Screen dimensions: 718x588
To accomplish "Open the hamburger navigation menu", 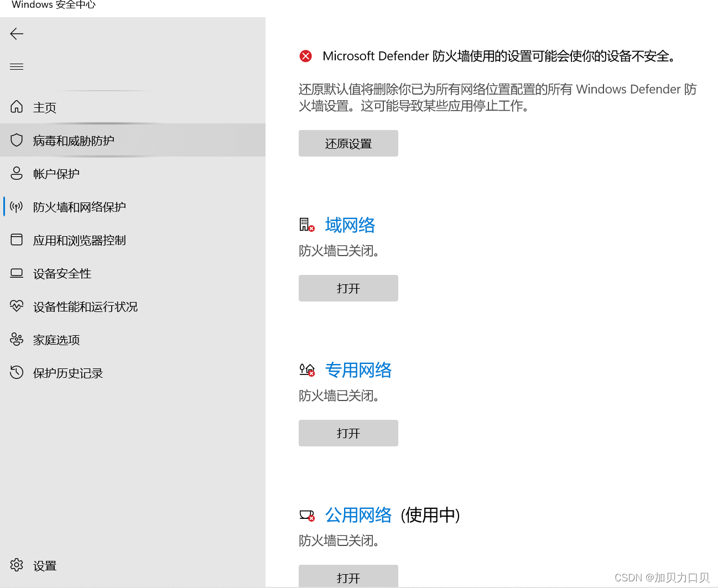I will (17, 67).
